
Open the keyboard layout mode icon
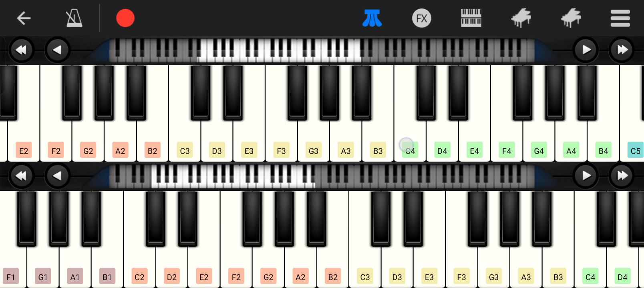(x=471, y=18)
